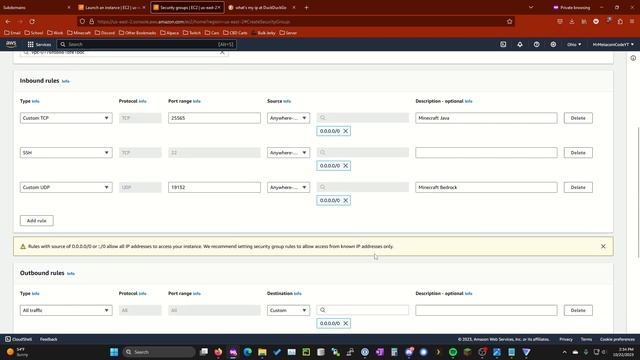This screenshot has height=360, width=640.
Task: Delete the Minecraft Java inbound rule
Action: click(578, 118)
